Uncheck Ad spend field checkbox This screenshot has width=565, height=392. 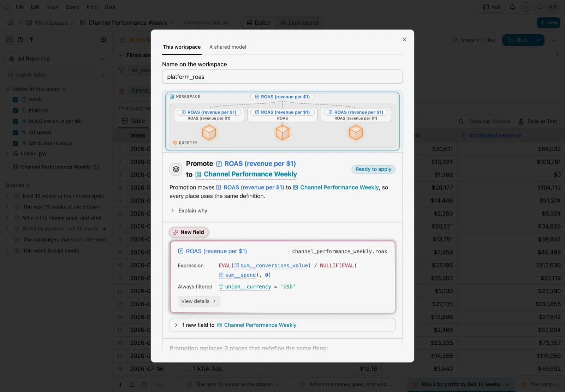tap(15, 132)
